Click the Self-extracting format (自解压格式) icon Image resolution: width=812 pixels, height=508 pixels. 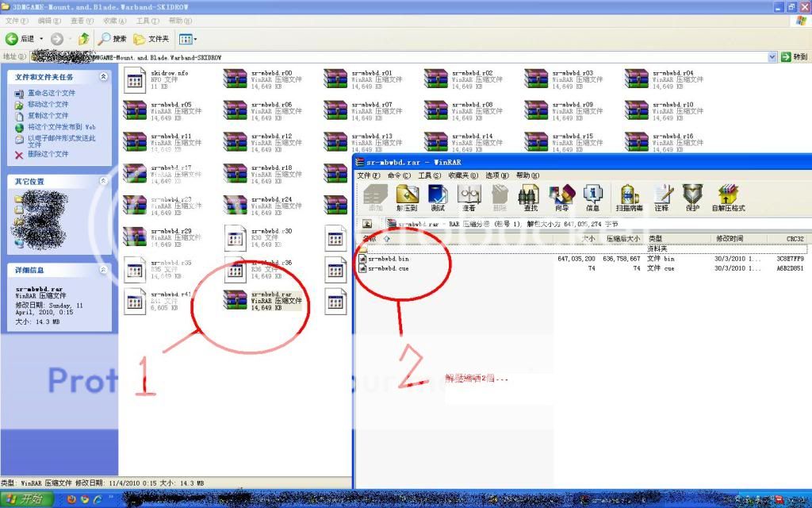point(728,197)
